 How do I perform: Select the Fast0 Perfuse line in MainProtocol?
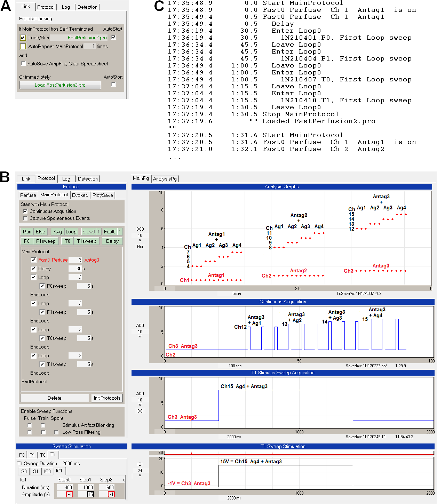53,260
